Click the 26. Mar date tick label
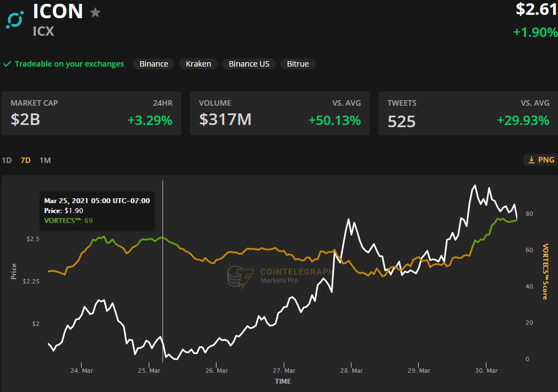This screenshot has height=392, width=558. click(216, 371)
